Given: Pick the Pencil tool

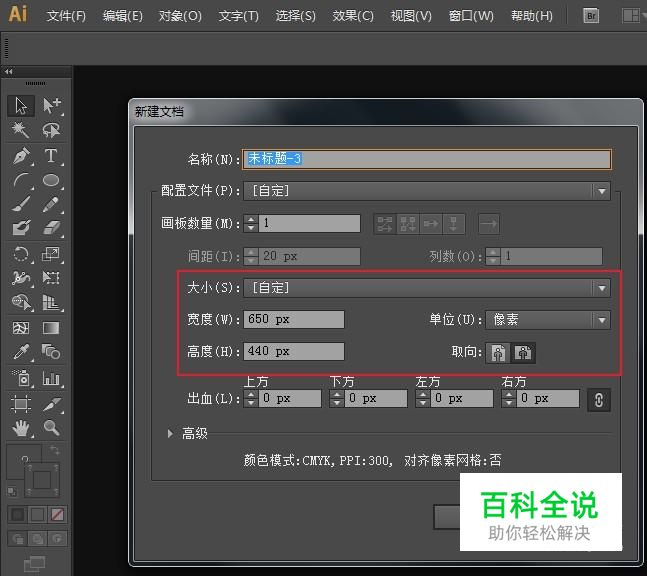Looking at the screenshot, I should (51, 204).
